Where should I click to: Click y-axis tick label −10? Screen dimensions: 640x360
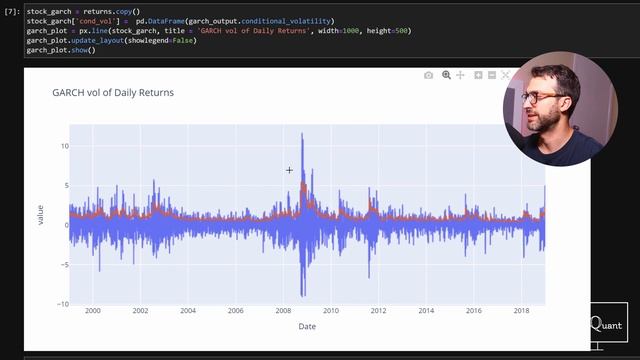[x=62, y=304]
